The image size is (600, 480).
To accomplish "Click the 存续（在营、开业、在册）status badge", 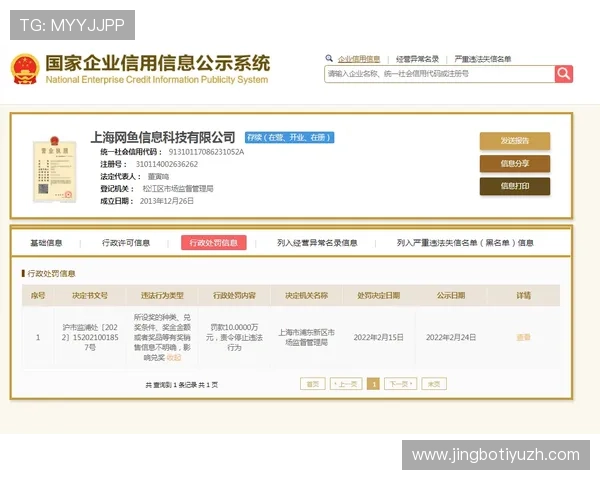I will (290, 137).
